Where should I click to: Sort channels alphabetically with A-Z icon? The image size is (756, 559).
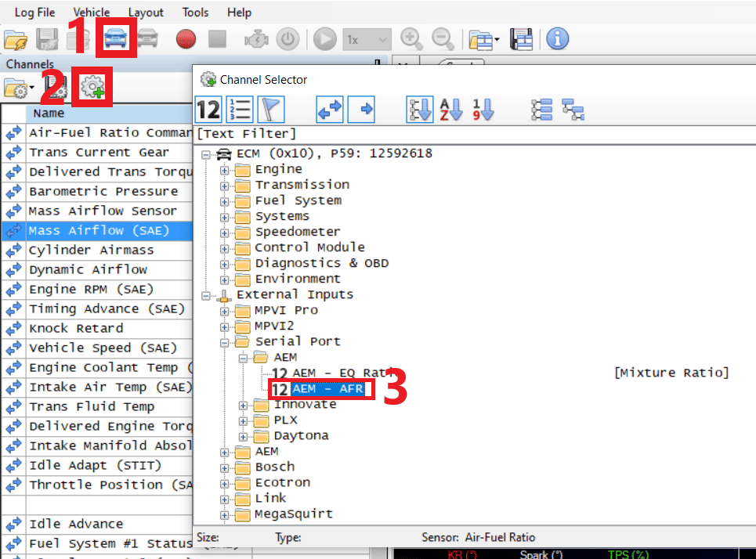451,110
